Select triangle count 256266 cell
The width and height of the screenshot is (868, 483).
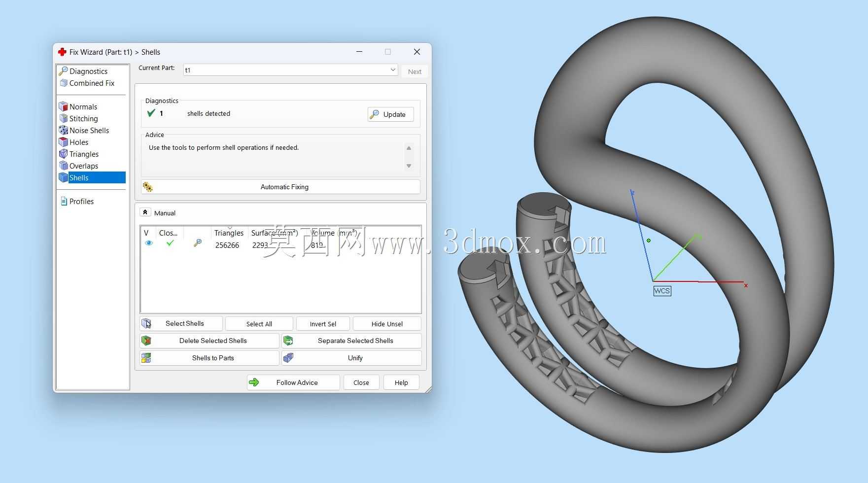coord(227,245)
